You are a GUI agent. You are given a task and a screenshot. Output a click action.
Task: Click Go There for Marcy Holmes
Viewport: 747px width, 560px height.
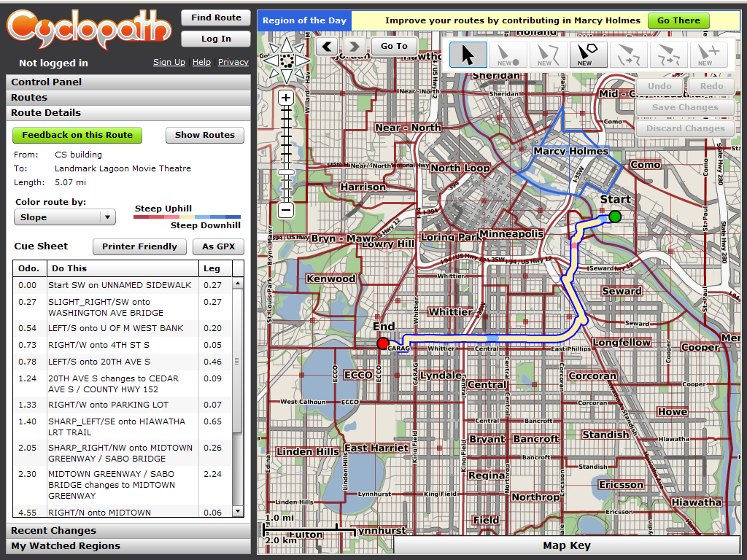(x=679, y=20)
